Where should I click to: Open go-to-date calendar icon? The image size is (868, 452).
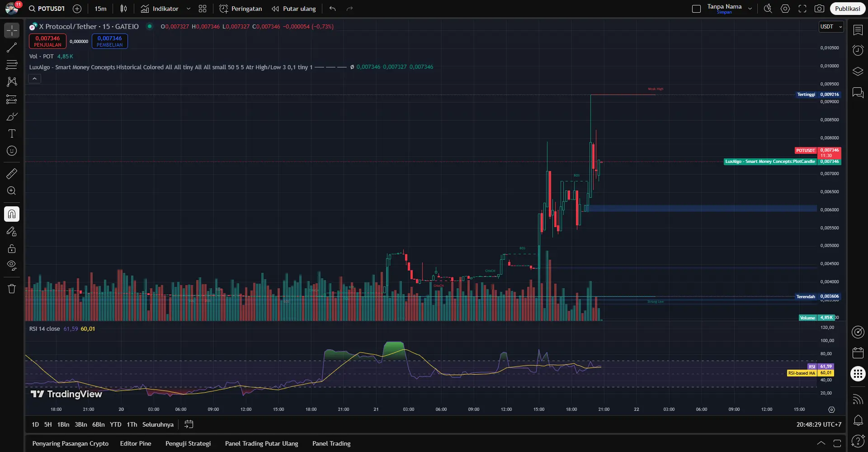tap(189, 424)
